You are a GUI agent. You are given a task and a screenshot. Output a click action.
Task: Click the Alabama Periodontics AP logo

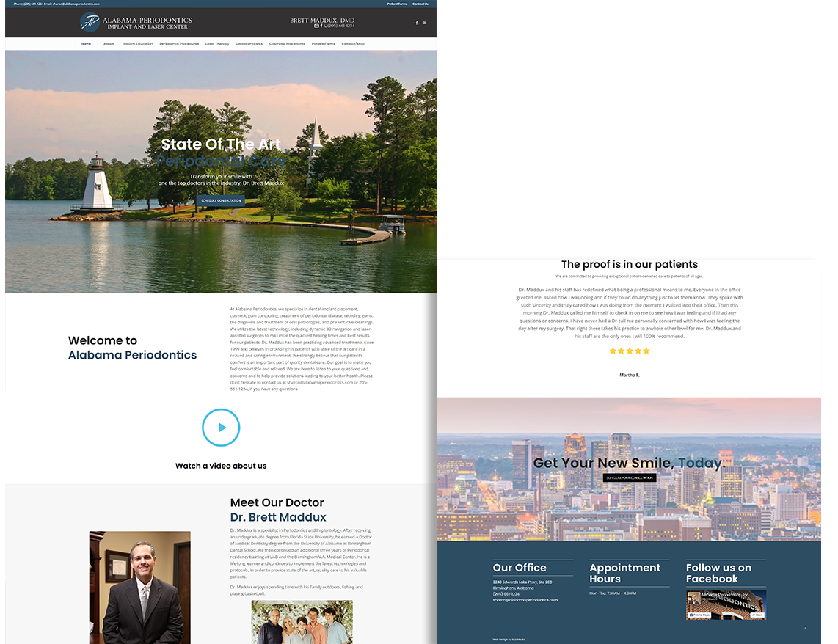[x=90, y=22]
